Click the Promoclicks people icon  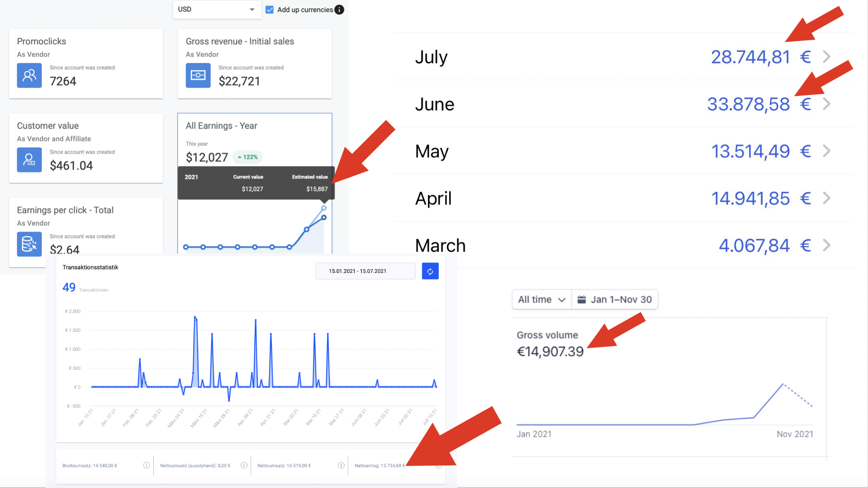[x=29, y=76]
